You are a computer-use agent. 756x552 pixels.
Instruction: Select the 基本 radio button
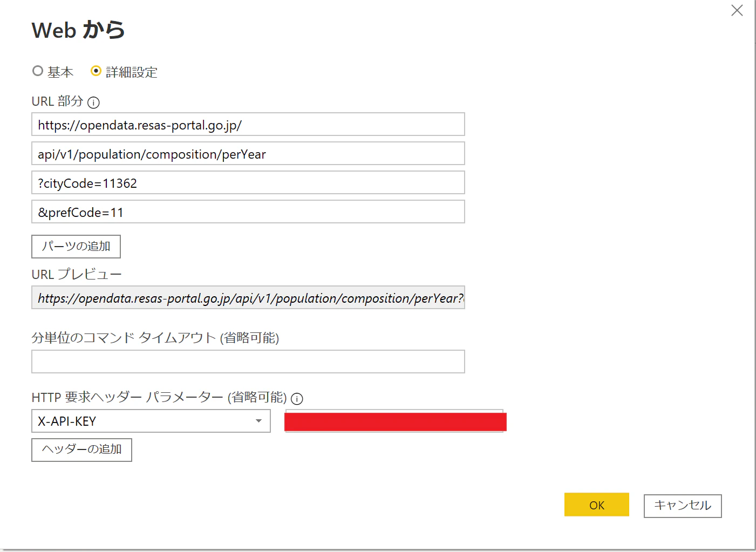point(38,71)
